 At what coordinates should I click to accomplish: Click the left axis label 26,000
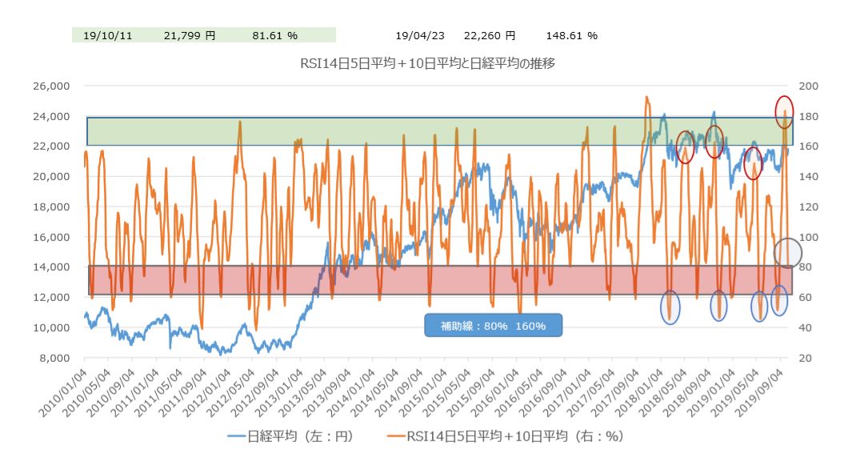(51, 86)
